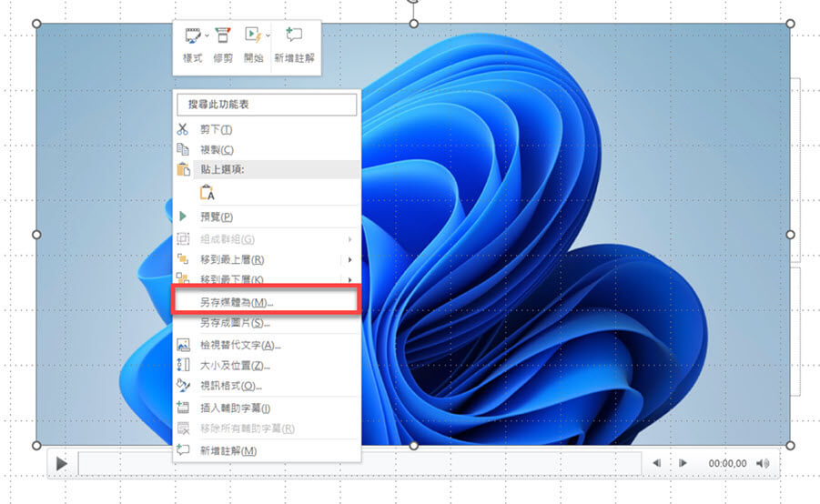The image size is (820, 504).
Task: Click the video format paint icon
Action: tap(183, 386)
